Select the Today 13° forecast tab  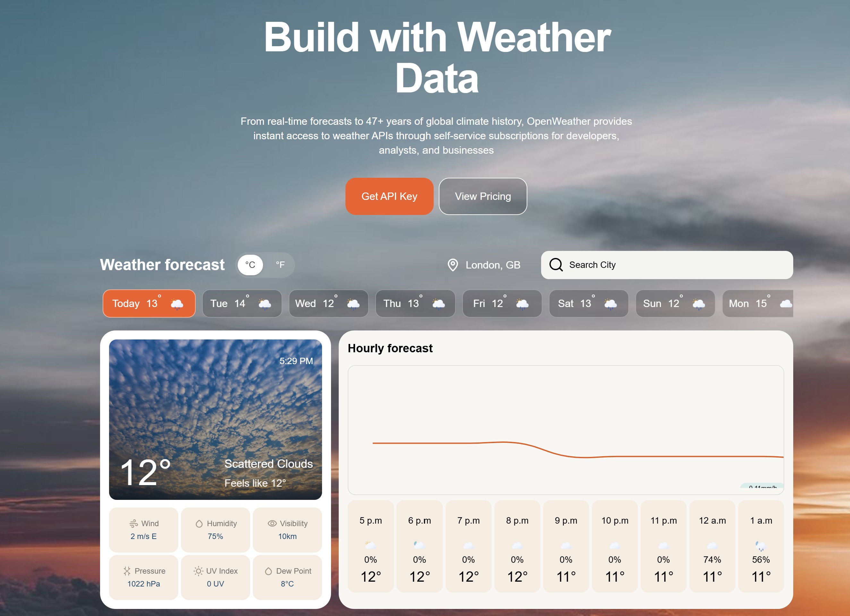(x=149, y=303)
